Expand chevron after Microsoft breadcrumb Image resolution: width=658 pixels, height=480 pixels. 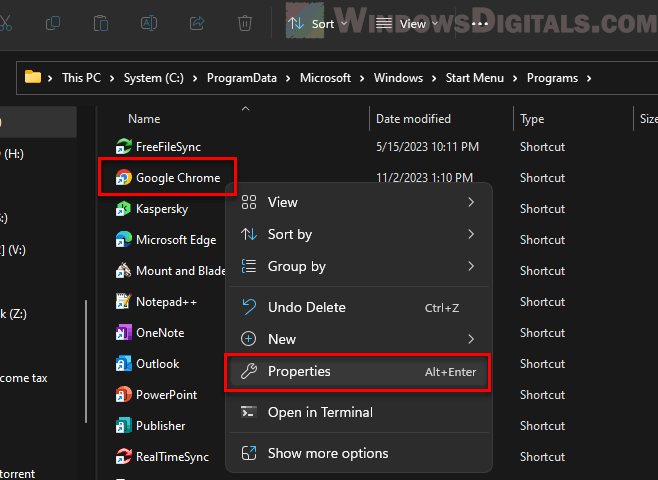(362, 78)
